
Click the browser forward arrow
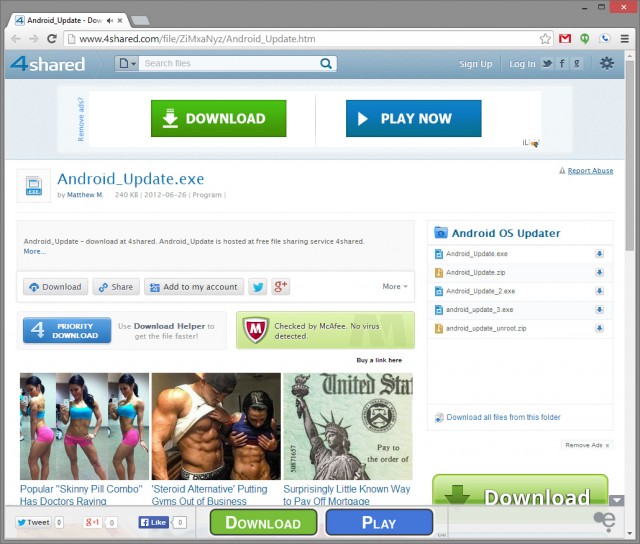(x=33, y=39)
